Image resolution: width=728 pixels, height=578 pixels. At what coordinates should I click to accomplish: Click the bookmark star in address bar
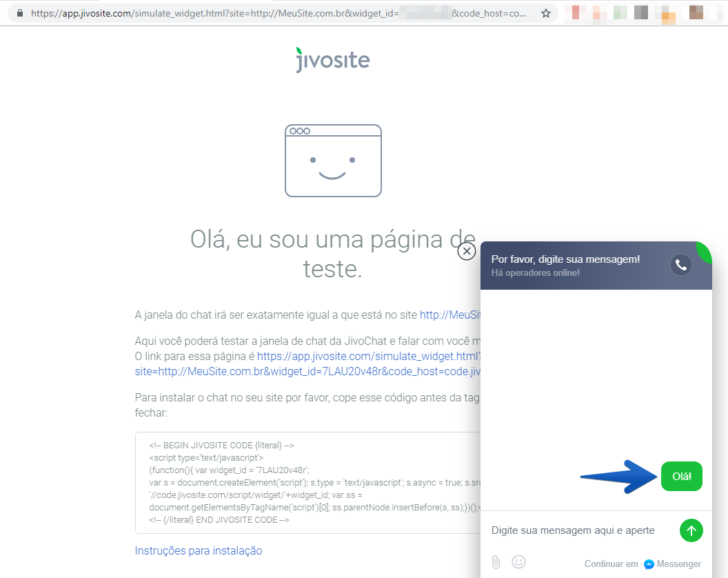546,14
